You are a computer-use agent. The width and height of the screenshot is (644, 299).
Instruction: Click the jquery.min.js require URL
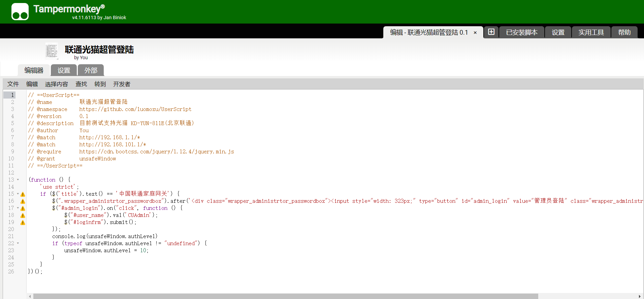point(157,152)
